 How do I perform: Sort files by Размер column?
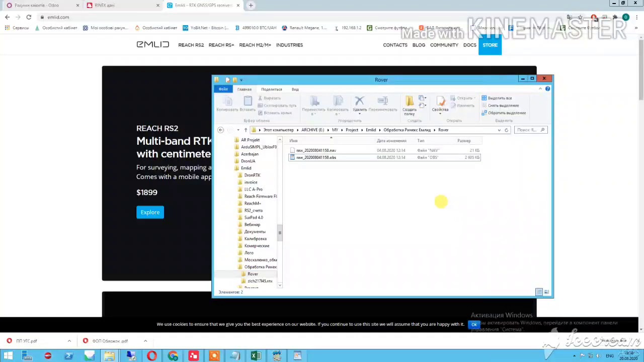pyautogui.click(x=464, y=141)
